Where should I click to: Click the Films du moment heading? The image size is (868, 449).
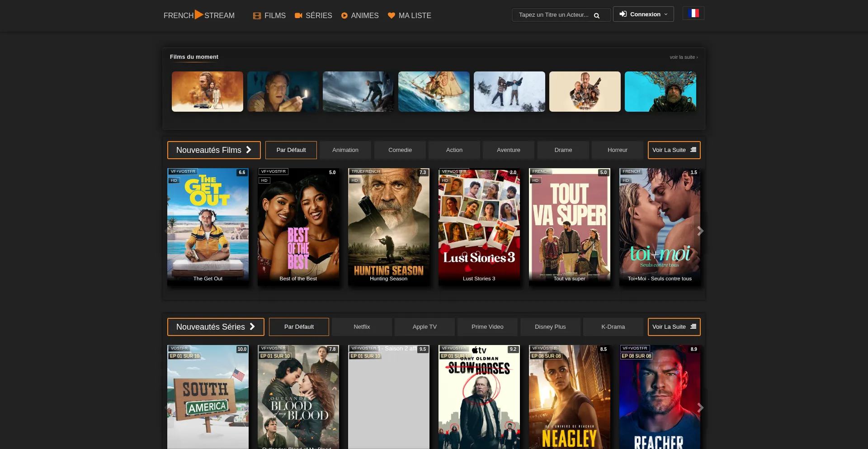194,57
